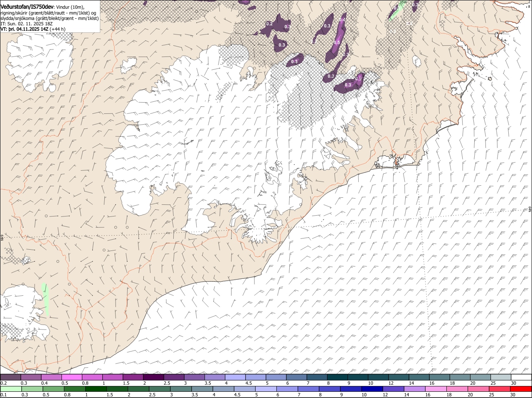Click the 0.2 swatch in purple snow scale
This screenshot has height=398, width=532.
point(10,377)
